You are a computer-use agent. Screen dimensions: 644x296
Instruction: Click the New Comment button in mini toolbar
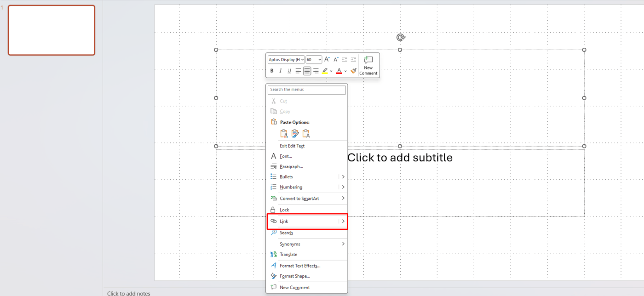click(368, 65)
